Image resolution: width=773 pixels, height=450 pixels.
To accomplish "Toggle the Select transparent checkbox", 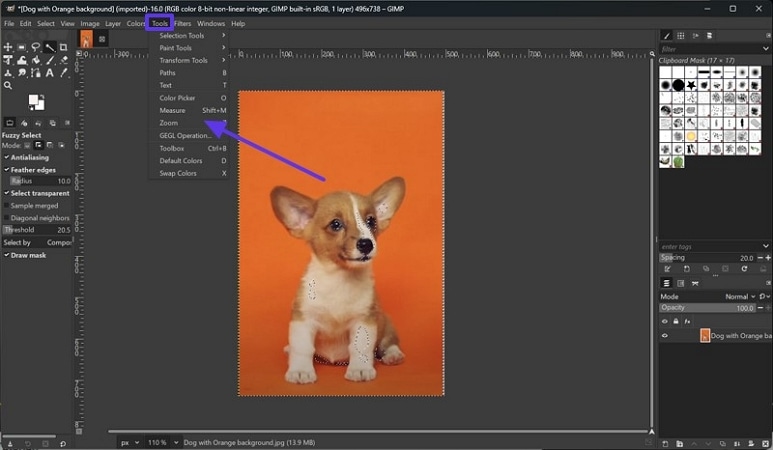I will point(7,193).
